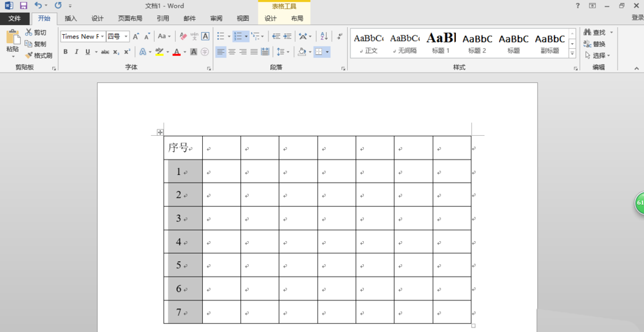Expand bullet list options arrow
The height and width of the screenshot is (332, 644).
[229, 37]
